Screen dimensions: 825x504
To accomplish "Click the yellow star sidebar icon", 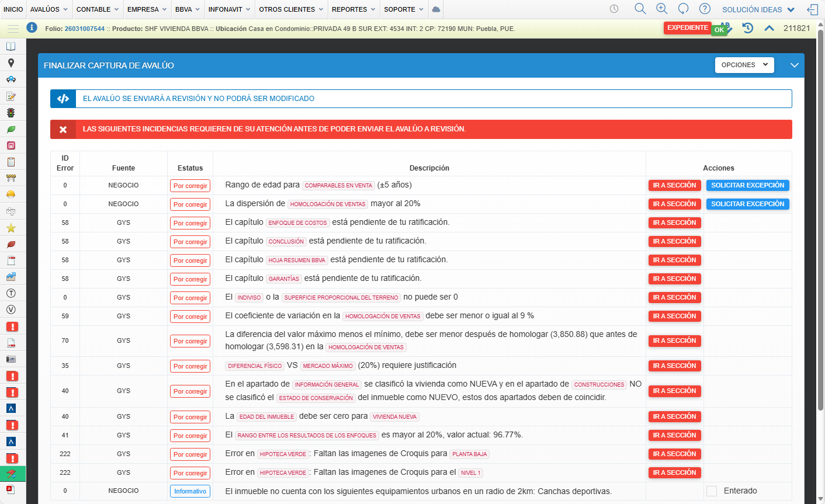I will click(x=11, y=228).
